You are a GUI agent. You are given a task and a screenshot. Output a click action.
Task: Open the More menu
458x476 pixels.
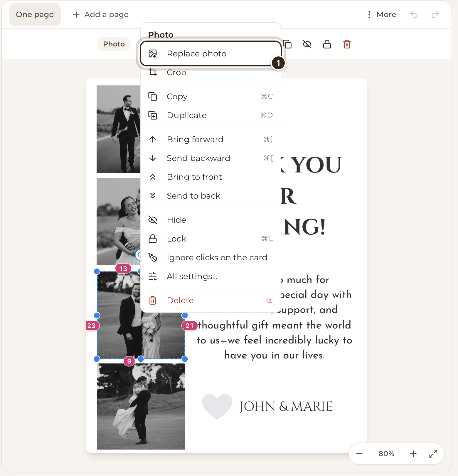coord(382,14)
